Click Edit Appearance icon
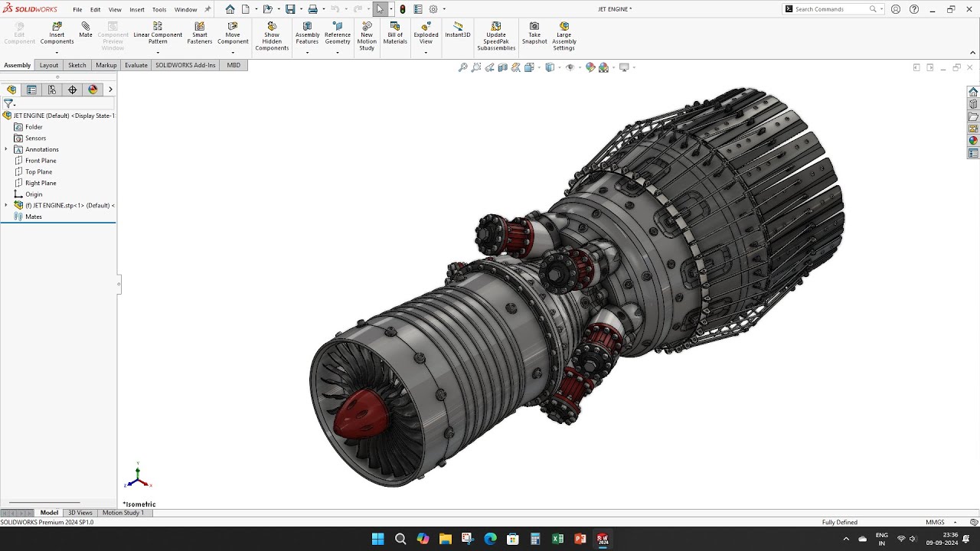This screenshot has height=551, width=980. click(x=590, y=67)
